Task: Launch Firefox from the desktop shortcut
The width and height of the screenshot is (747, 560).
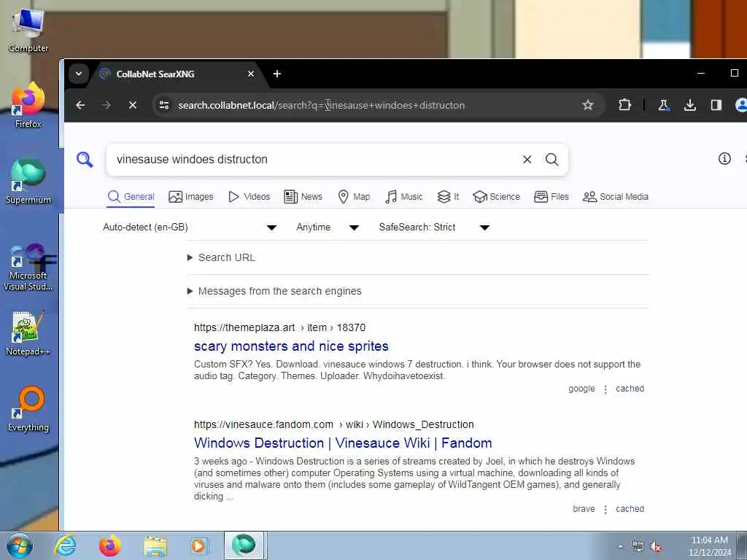Action: click(28, 105)
